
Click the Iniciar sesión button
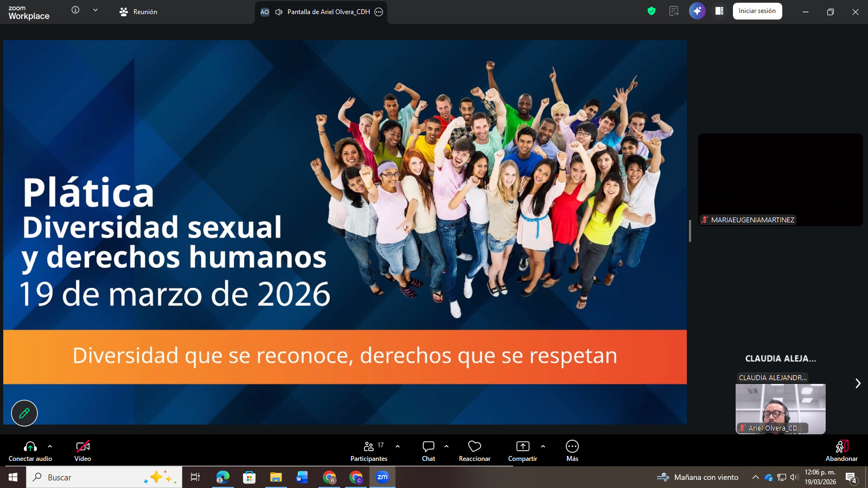[757, 11]
